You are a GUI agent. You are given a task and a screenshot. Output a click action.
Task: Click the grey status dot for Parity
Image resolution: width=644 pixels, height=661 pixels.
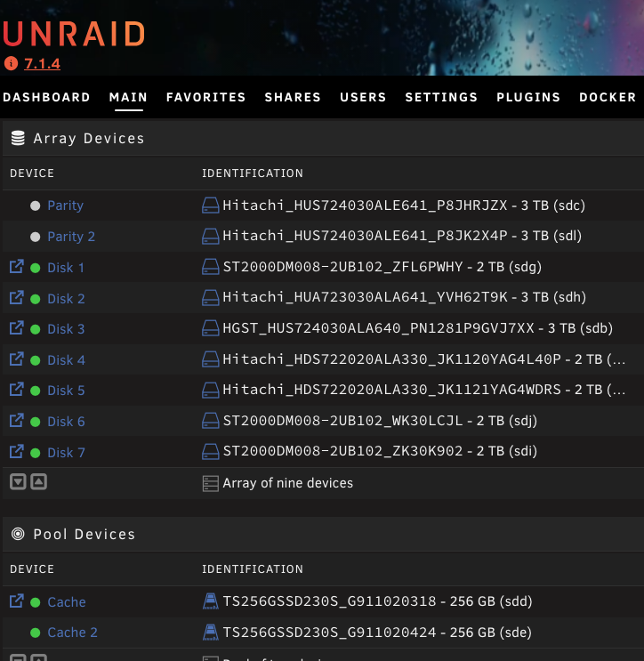pos(36,206)
